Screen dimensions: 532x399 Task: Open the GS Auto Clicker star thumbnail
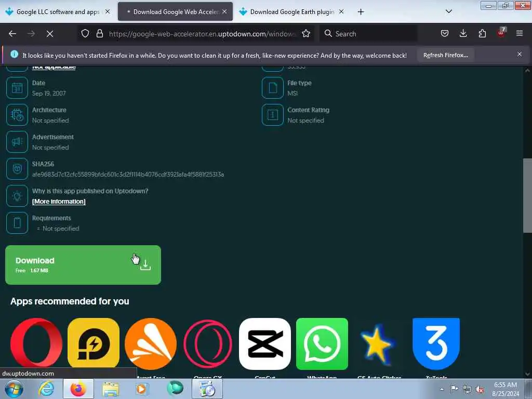pos(379,344)
